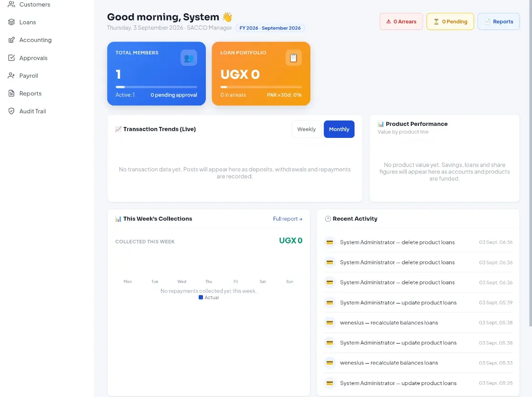532x397 pixels.
Task: Click '0 in arrears' on portfolio card
Action: (233, 95)
